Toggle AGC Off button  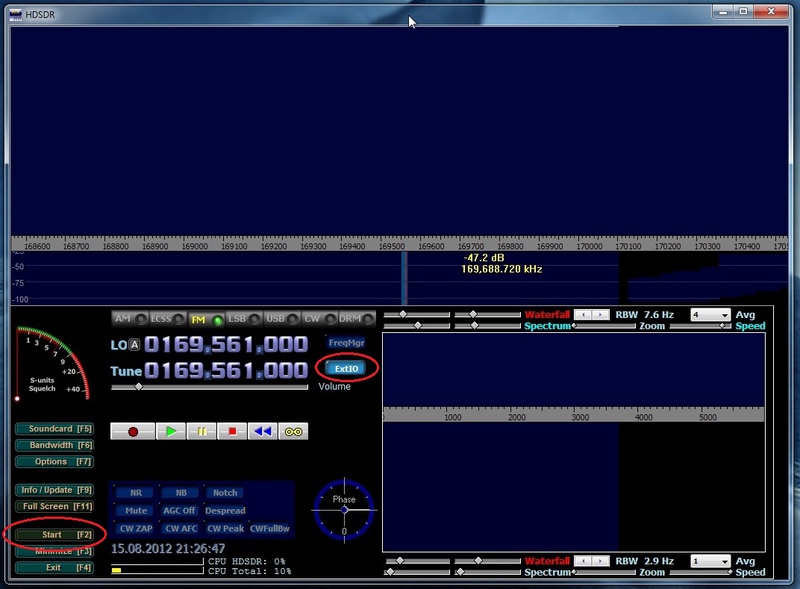point(179,510)
